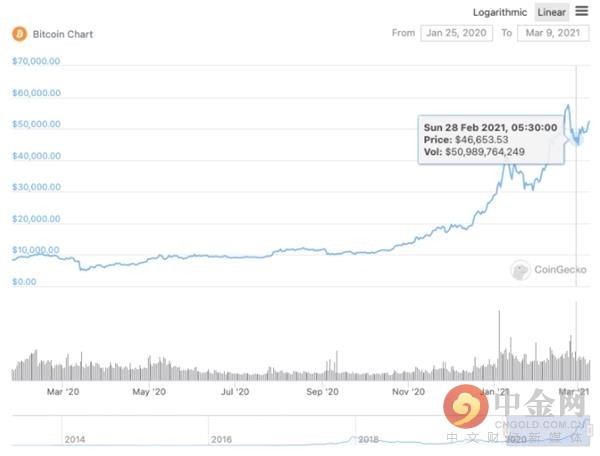Click the Nov '20 x-axis label

click(x=409, y=392)
